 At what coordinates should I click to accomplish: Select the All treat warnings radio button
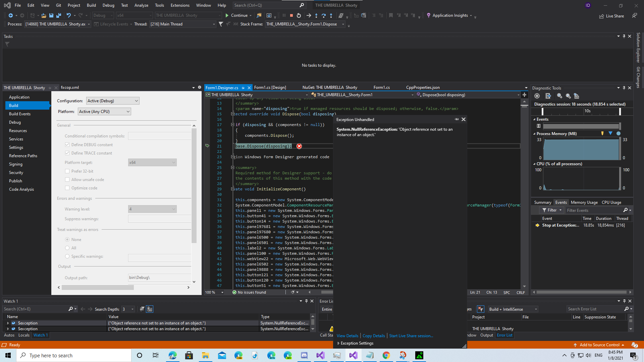67,248
